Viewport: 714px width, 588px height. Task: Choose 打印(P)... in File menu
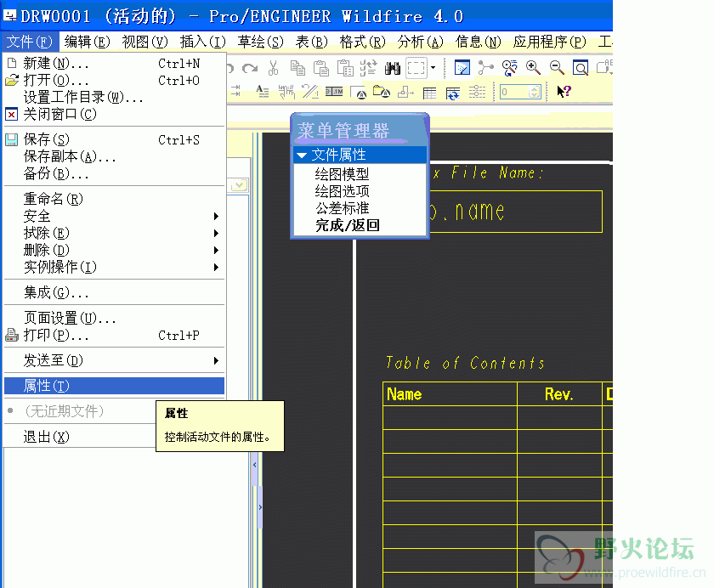click(114, 336)
